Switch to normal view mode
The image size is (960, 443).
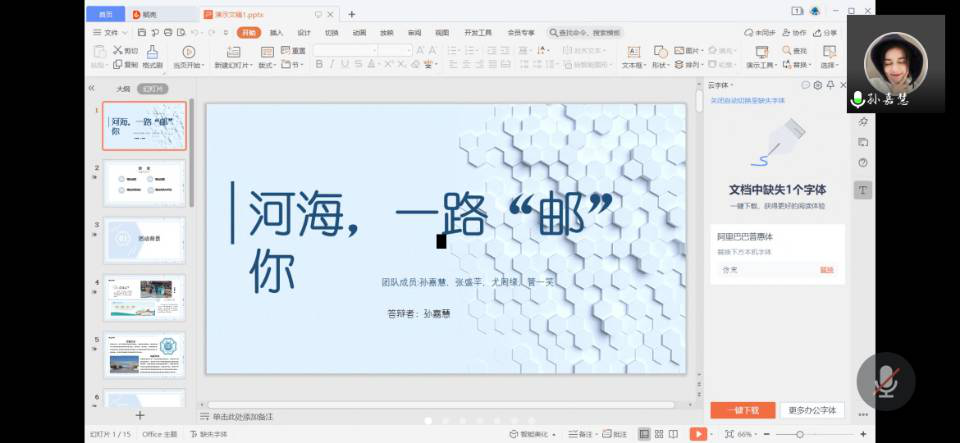click(644, 434)
